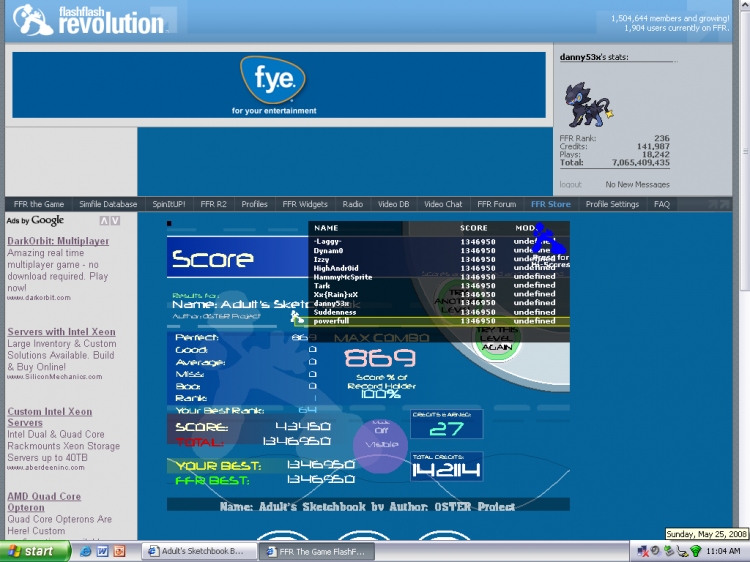Click www.darkorbit.com URL text
750x562 pixels.
pos(39,298)
